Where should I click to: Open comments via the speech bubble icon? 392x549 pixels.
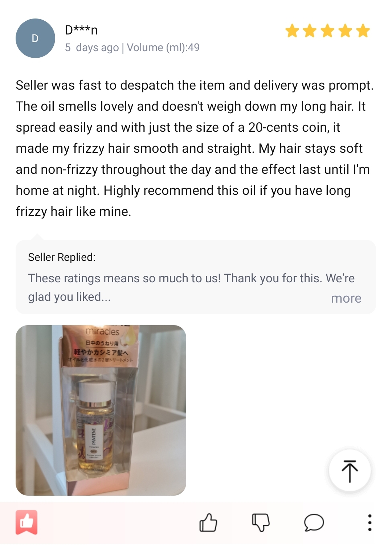[x=314, y=523]
